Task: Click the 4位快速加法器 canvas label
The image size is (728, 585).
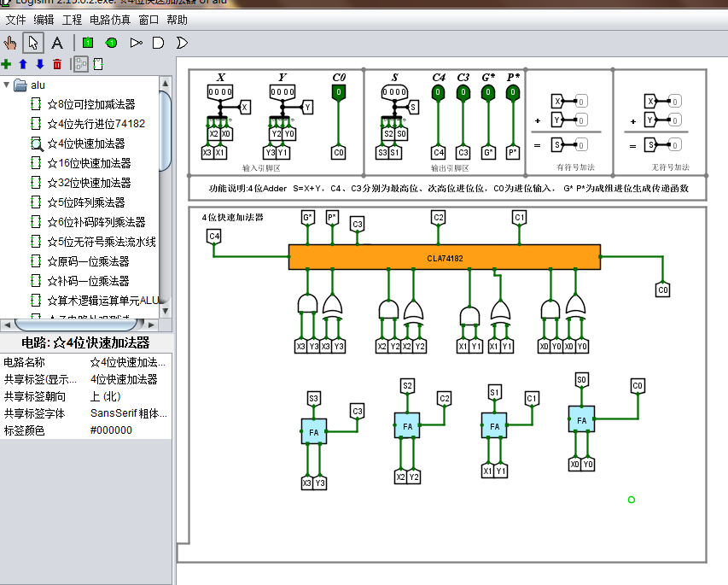Action: point(233,218)
